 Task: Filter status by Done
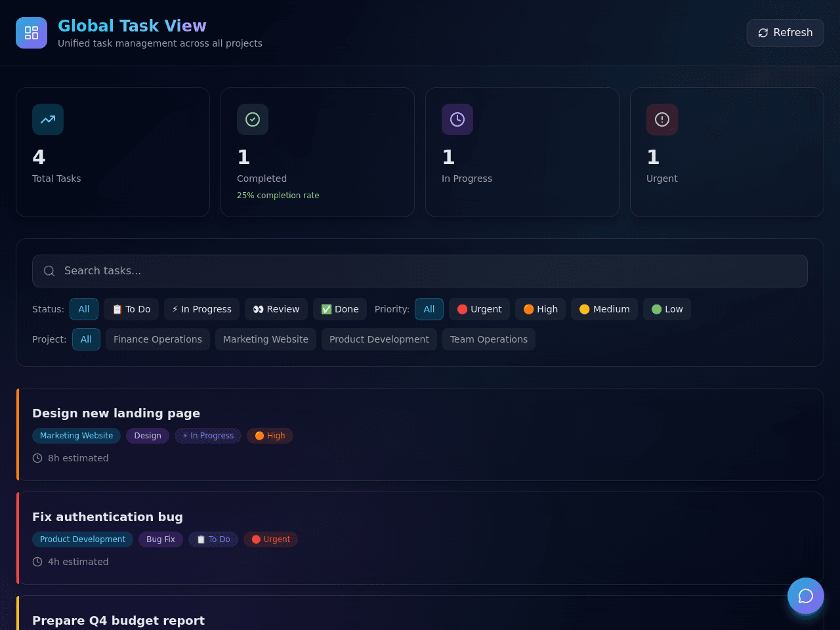tap(340, 309)
